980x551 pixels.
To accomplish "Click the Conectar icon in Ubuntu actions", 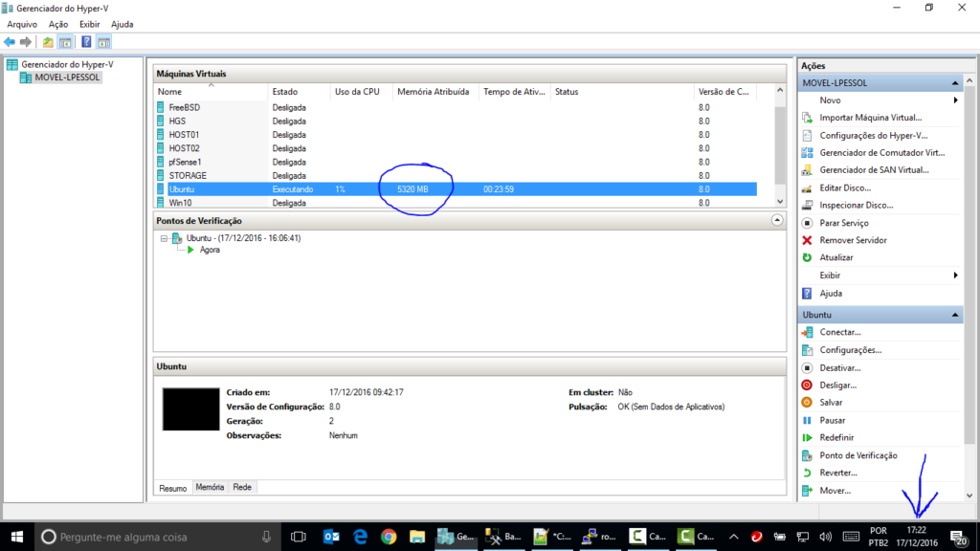I will tap(807, 332).
